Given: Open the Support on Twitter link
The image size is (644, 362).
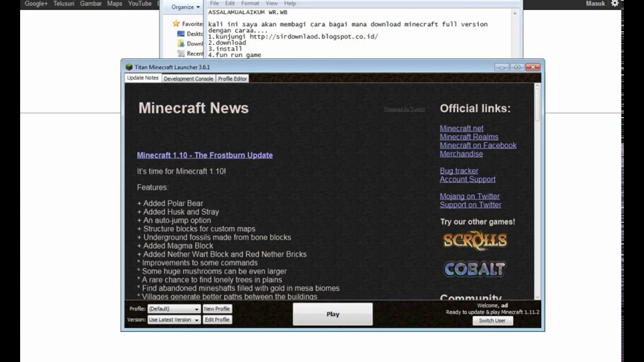Looking at the screenshot, I should click(x=470, y=205).
